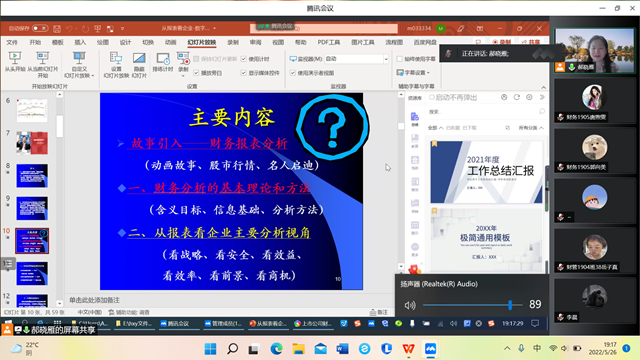
Task: Click link 一、财务分析的基本理论和方法
Action: tap(219, 188)
